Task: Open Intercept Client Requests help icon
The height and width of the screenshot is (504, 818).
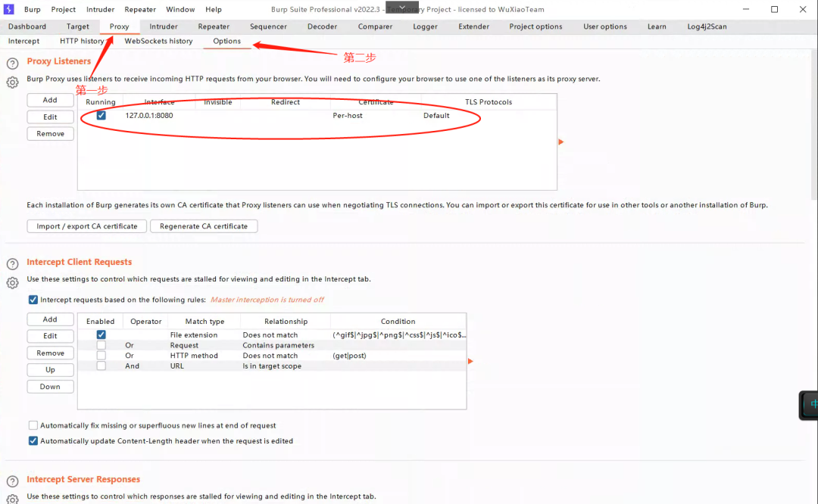Action: (13, 264)
